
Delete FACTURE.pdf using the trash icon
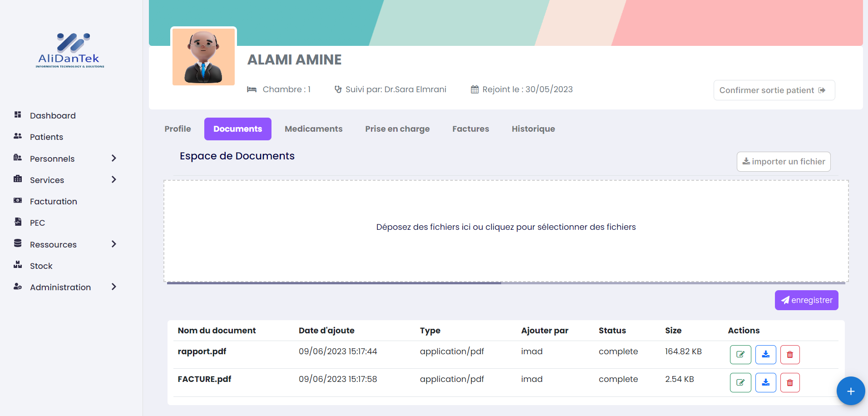790,382
